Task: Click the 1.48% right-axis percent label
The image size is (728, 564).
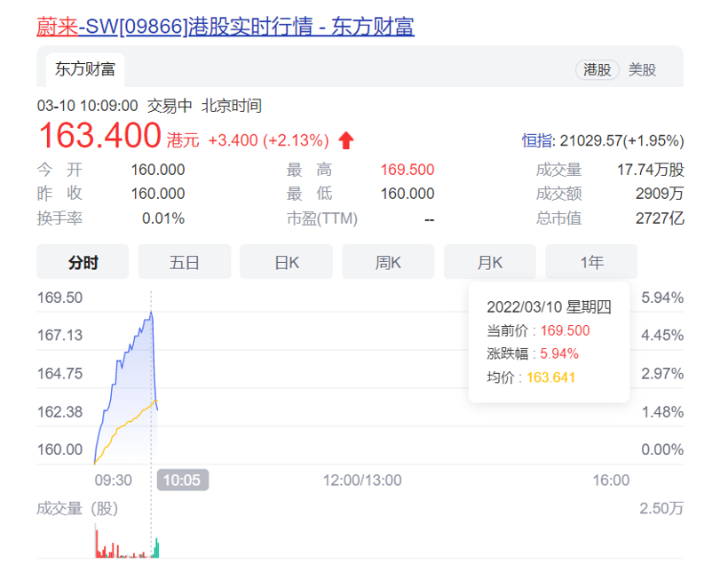Action: pos(662,411)
